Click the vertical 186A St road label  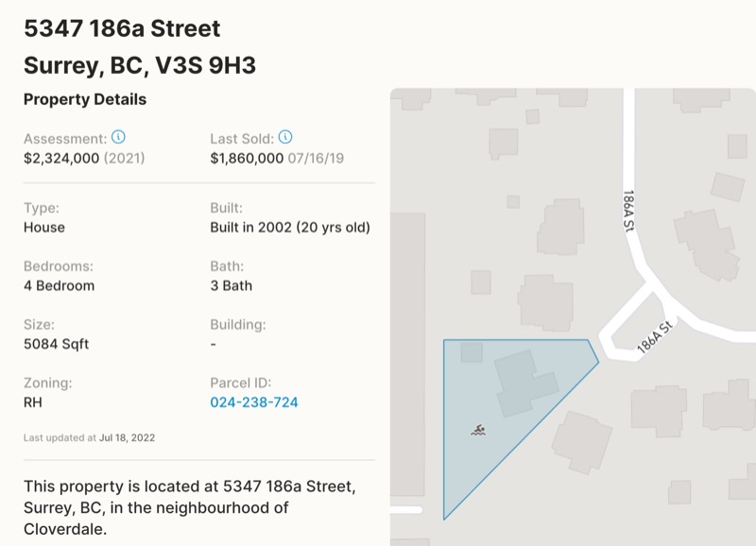(x=628, y=211)
